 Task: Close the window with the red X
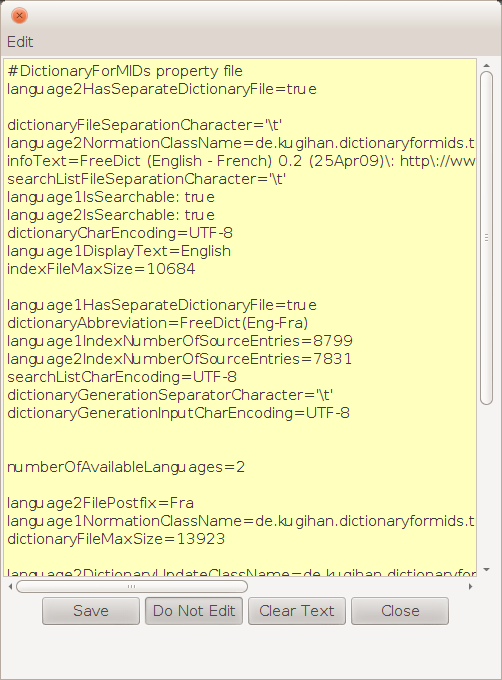click(19, 16)
